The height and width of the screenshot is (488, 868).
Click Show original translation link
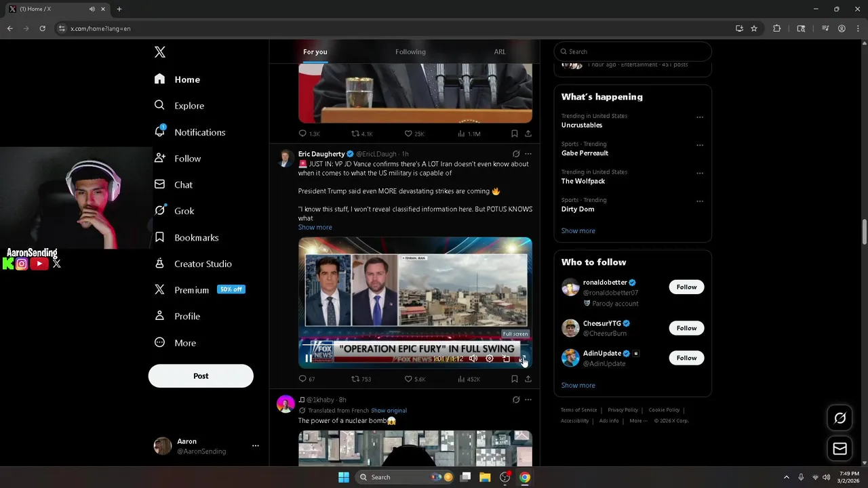[x=389, y=411]
